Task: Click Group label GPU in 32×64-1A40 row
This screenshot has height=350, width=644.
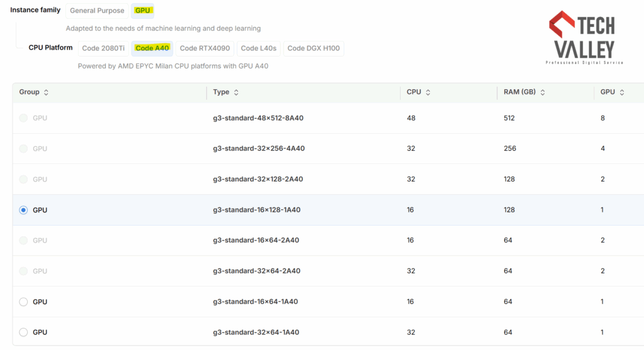Action: click(40, 332)
